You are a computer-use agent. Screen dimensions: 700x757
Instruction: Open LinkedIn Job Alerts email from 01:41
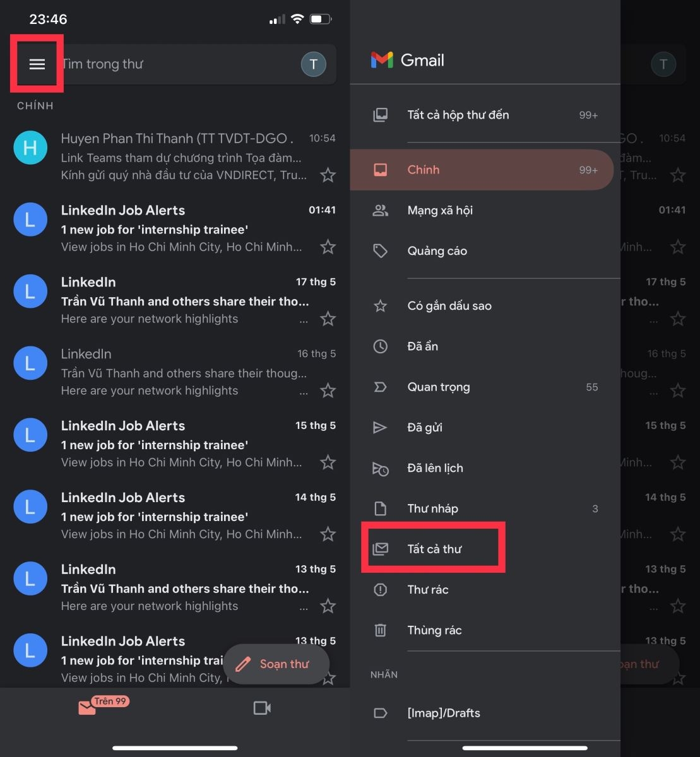[x=175, y=228]
